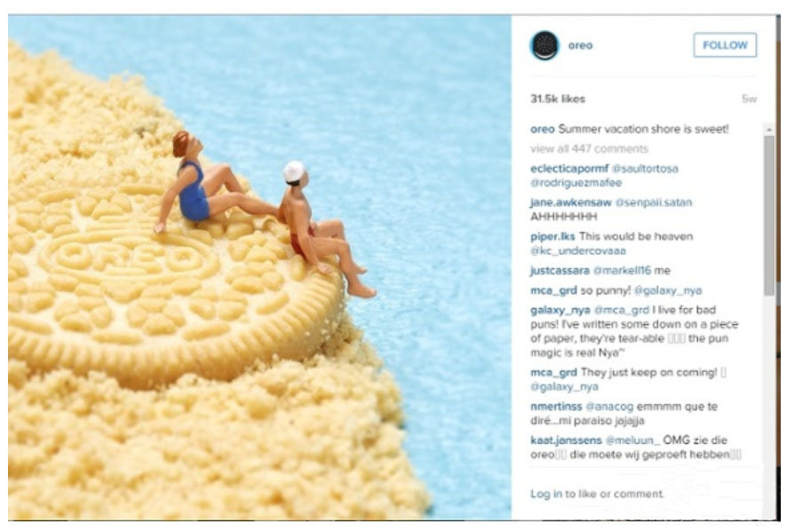
Task: Open @rodriguezmafee mention link
Action: pyautogui.click(x=576, y=183)
